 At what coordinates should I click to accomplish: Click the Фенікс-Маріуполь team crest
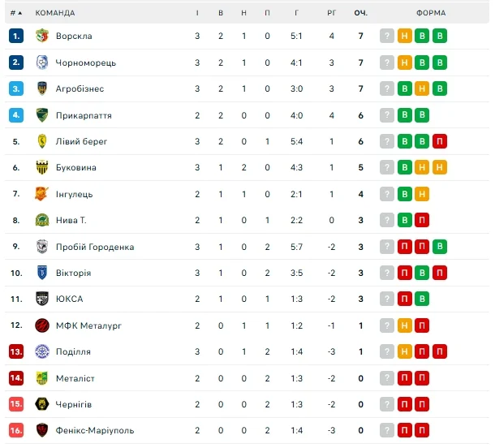42,430
